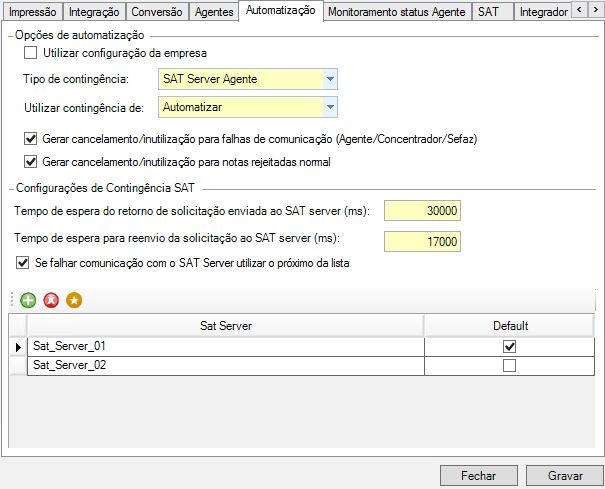The width and height of the screenshot is (605, 489).
Task: Click the retorno wait time field showing 30000
Action: [x=422, y=211]
